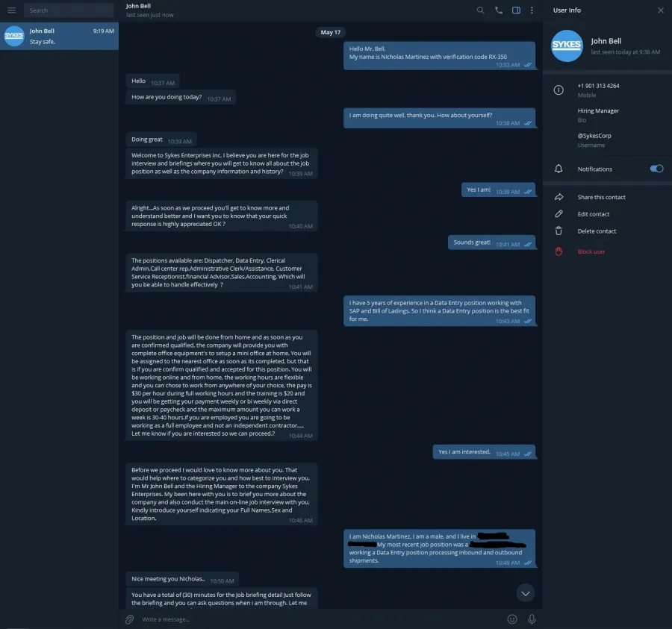This screenshot has width=672, height=629.
Task: Open the emoji picker
Action: click(x=512, y=619)
